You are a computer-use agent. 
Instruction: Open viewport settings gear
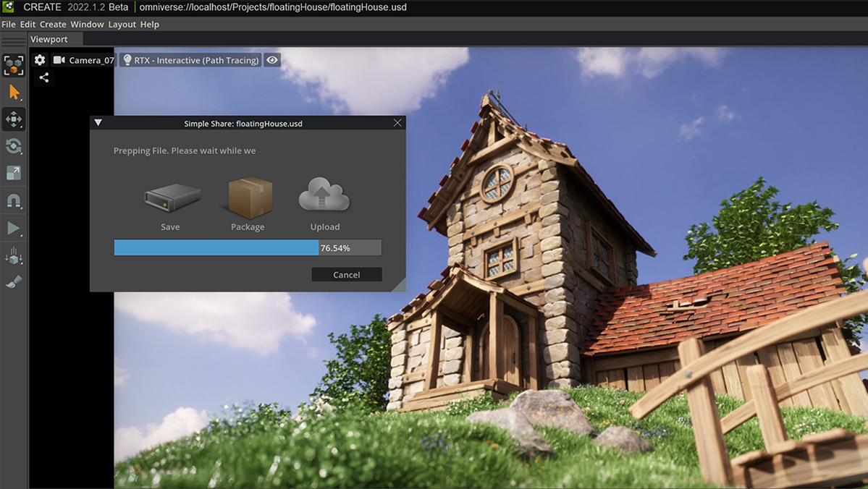tap(40, 60)
